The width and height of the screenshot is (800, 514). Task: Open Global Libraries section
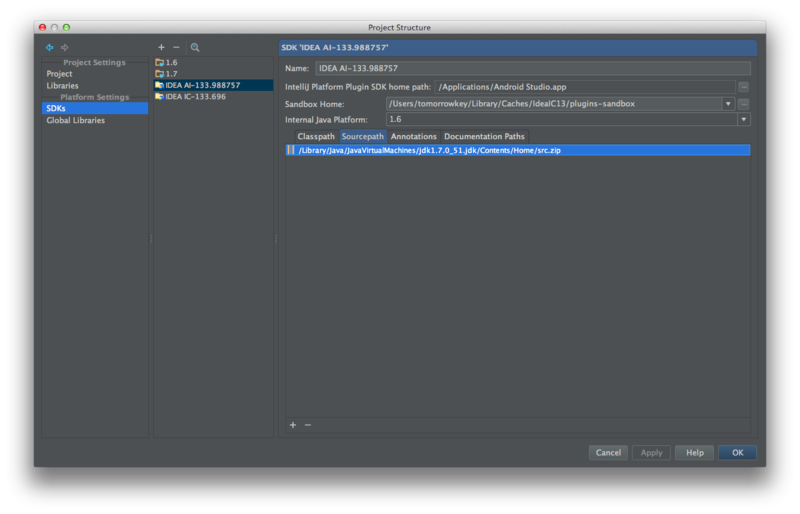pos(76,120)
